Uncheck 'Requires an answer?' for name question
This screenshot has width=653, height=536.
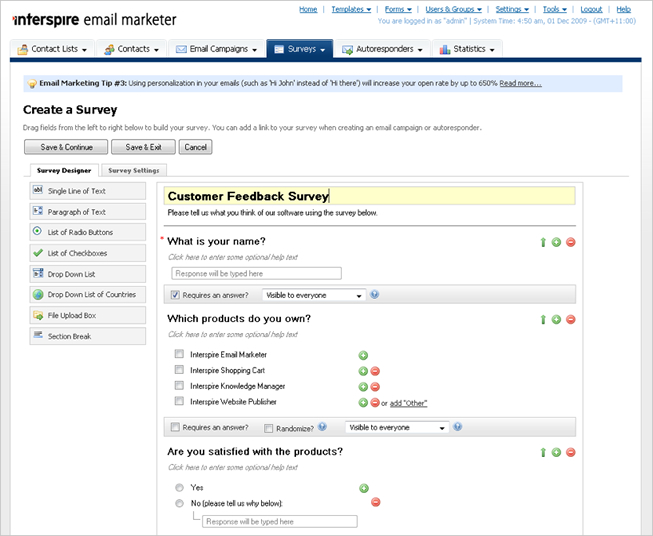[x=175, y=295]
